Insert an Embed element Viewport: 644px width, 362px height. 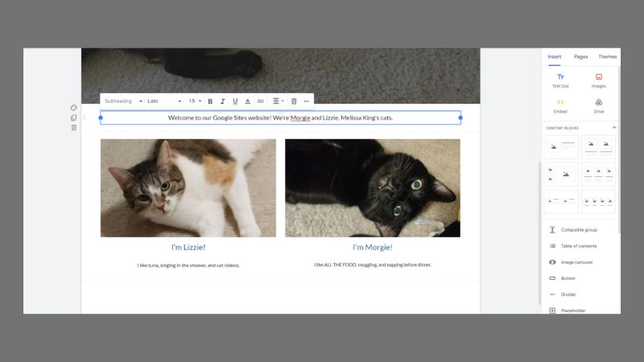click(x=560, y=106)
